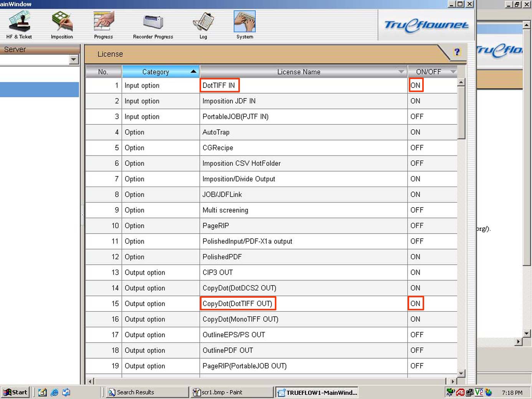Click third quick launch icon after Internet Explorer
The height and width of the screenshot is (399, 532).
[x=66, y=392]
